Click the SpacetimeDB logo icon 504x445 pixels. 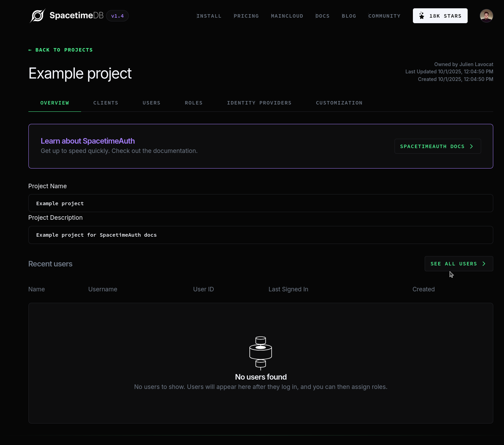[38, 15]
